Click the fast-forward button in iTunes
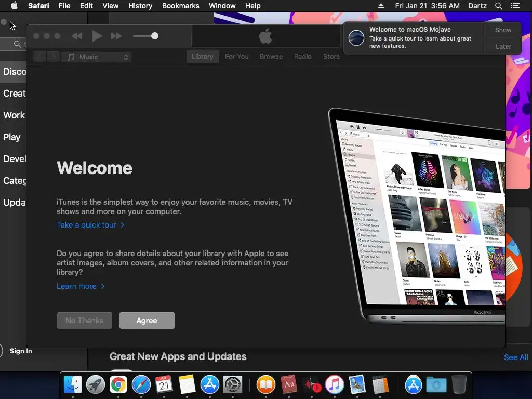The width and height of the screenshot is (532, 399). [x=116, y=36]
